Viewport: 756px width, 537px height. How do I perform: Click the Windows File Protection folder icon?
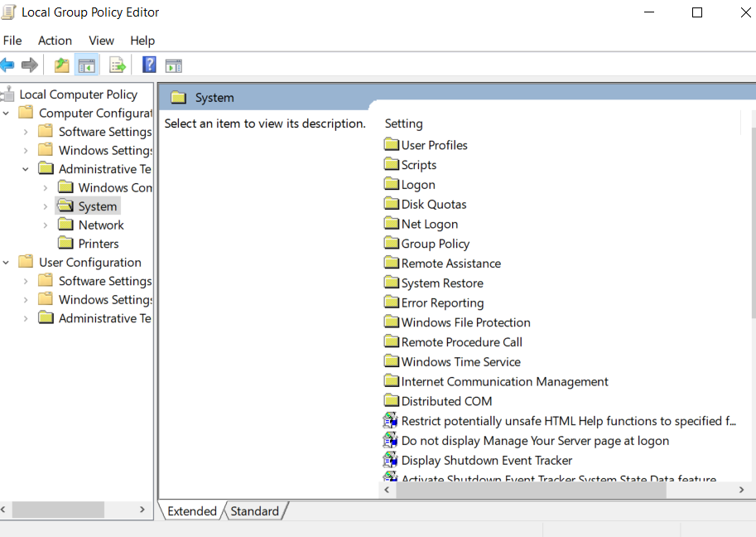coord(392,322)
